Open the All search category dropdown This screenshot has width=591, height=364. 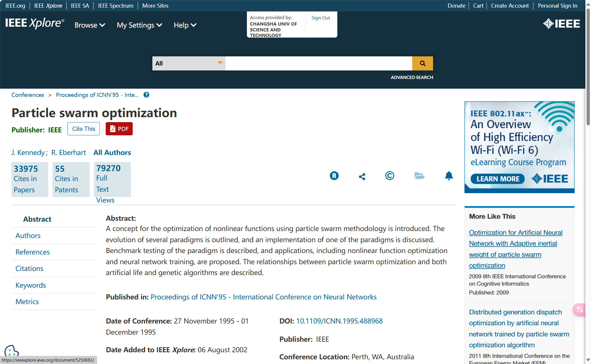point(188,63)
